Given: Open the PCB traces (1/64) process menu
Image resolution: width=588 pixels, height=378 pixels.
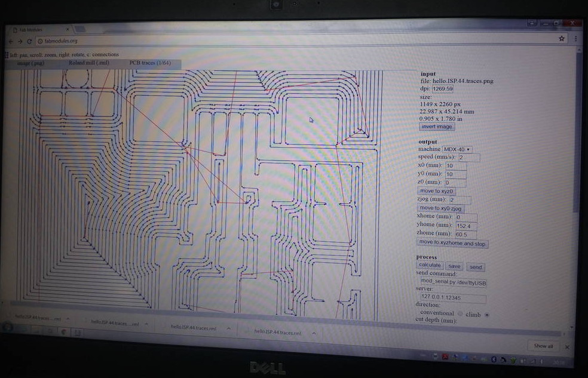Looking at the screenshot, I should tap(150, 63).
